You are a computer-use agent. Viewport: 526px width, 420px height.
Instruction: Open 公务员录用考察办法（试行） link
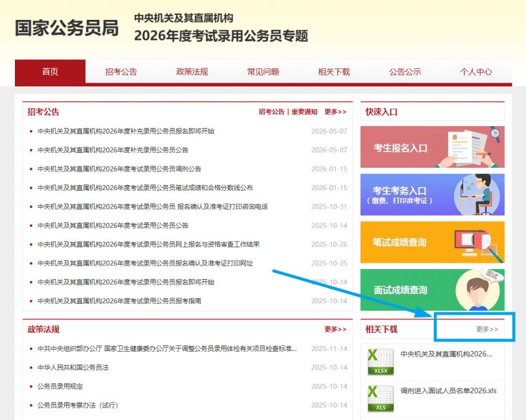[78, 405]
